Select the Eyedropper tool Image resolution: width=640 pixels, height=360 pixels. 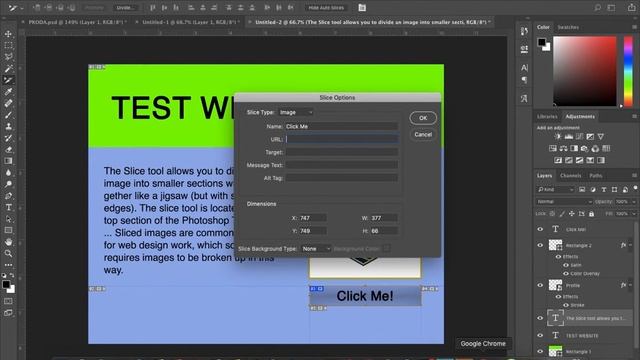tap(8, 91)
